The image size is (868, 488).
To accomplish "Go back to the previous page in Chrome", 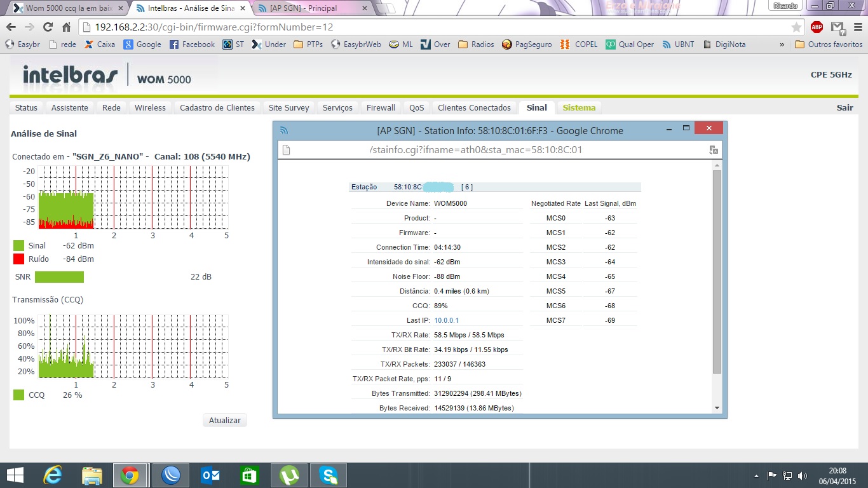I will click(x=11, y=27).
